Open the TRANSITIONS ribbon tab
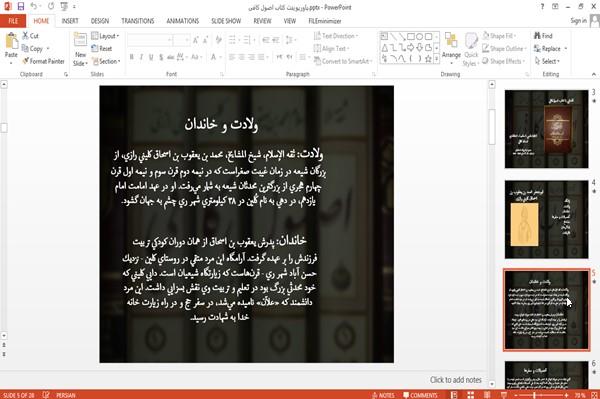The width and height of the screenshot is (600, 399). pyautogui.click(x=138, y=21)
